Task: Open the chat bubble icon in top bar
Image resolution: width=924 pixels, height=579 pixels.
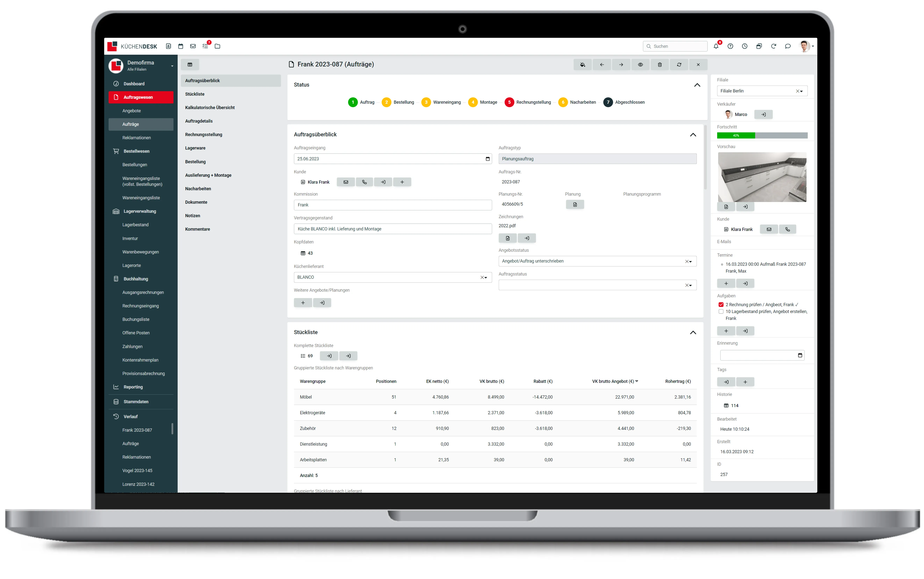Action: [788, 46]
